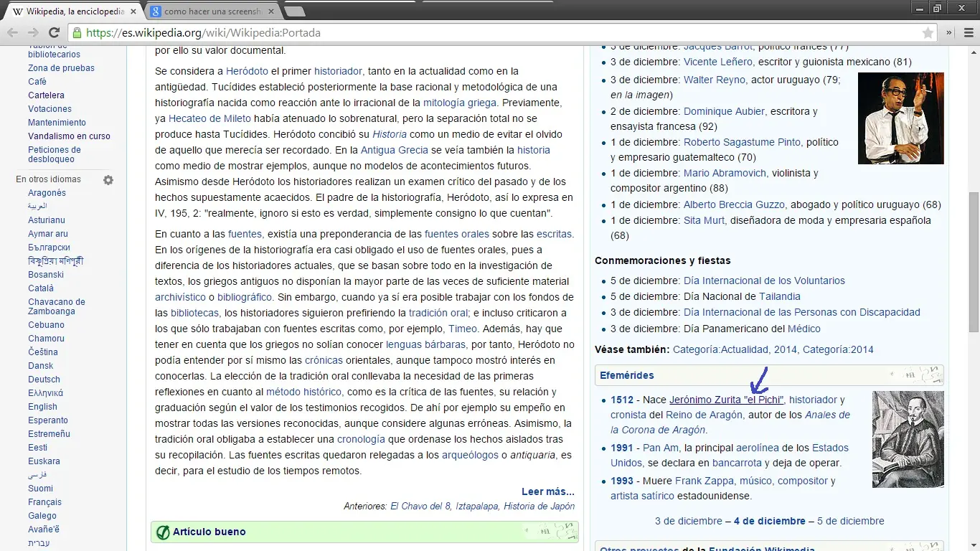Viewport: 980px width, 551px height.
Task: Open a new tab button
Action: point(294,11)
